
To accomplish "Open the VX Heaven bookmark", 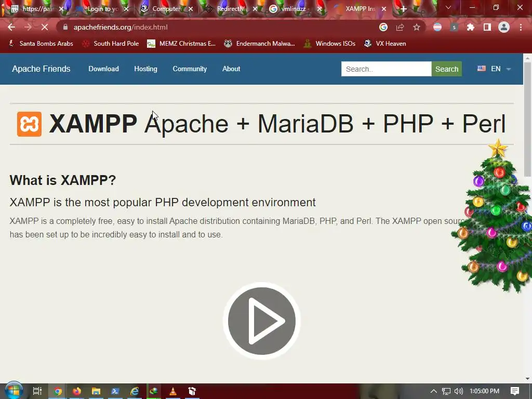I will click(385, 44).
